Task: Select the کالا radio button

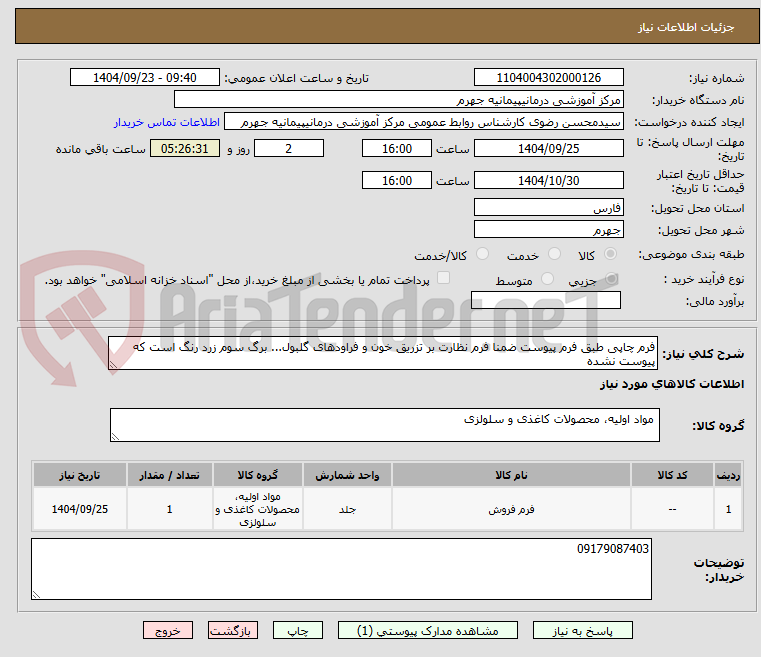Action: pyautogui.click(x=610, y=254)
